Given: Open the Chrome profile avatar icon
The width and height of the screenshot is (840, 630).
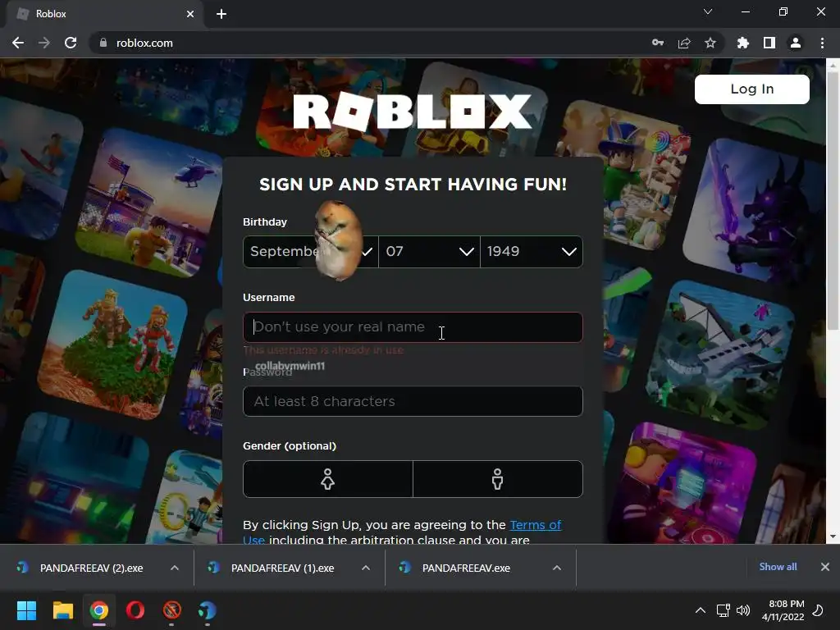Looking at the screenshot, I should click(796, 43).
